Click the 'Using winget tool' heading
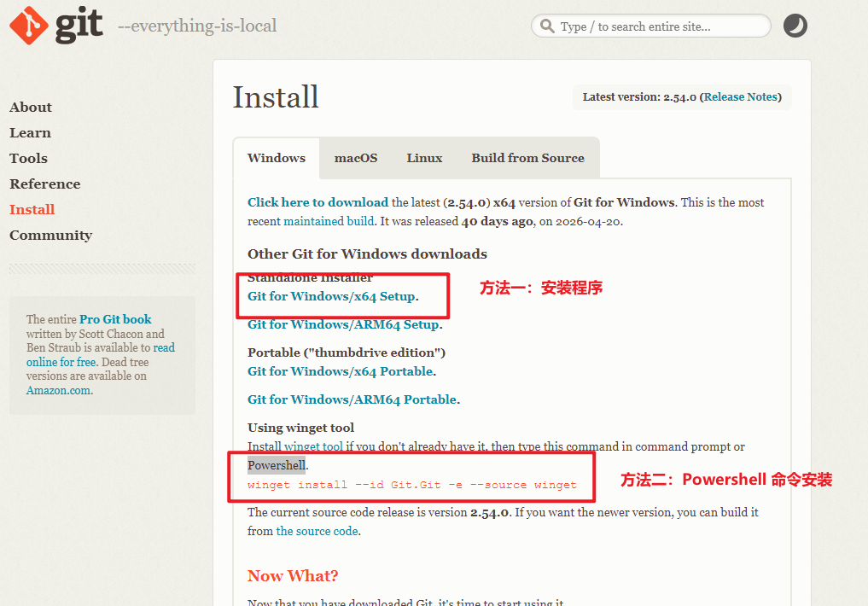This screenshot has width=868, height=606. click(x=300, y=428)
